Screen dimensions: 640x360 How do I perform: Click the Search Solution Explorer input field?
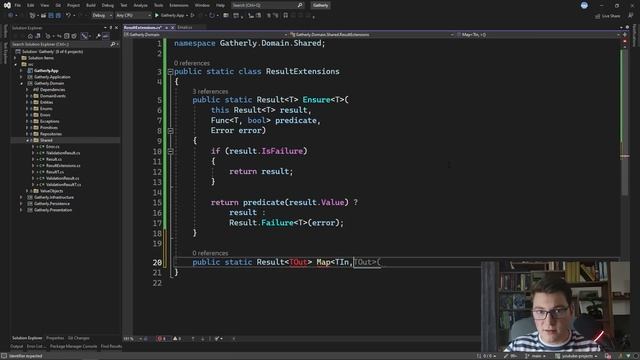point(60,44)
